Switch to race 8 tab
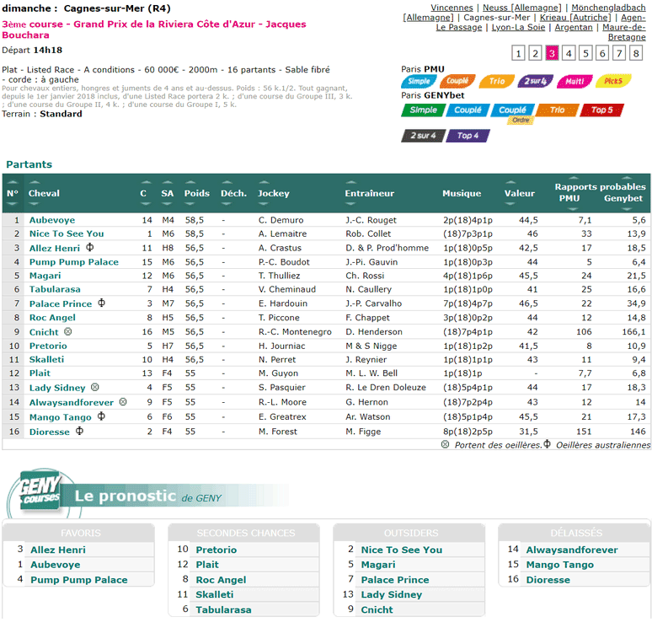Viewport: 652px width, 644px height. tap(636, 53)
